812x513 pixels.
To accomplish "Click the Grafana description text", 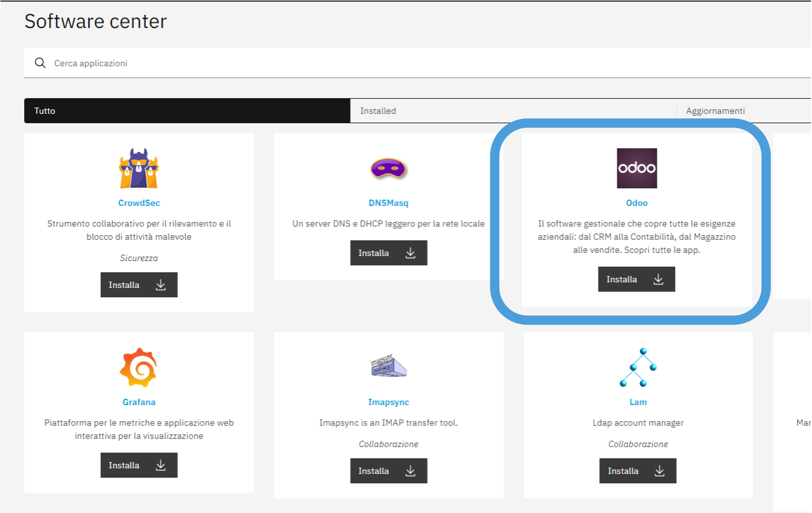I will [139, 429].
